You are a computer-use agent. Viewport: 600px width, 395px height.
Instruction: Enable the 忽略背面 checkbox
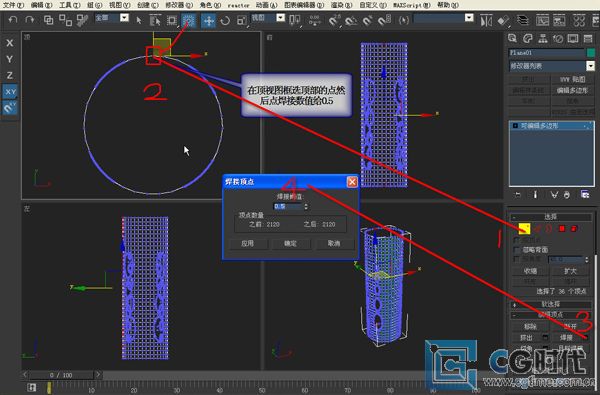coord(517,250)
